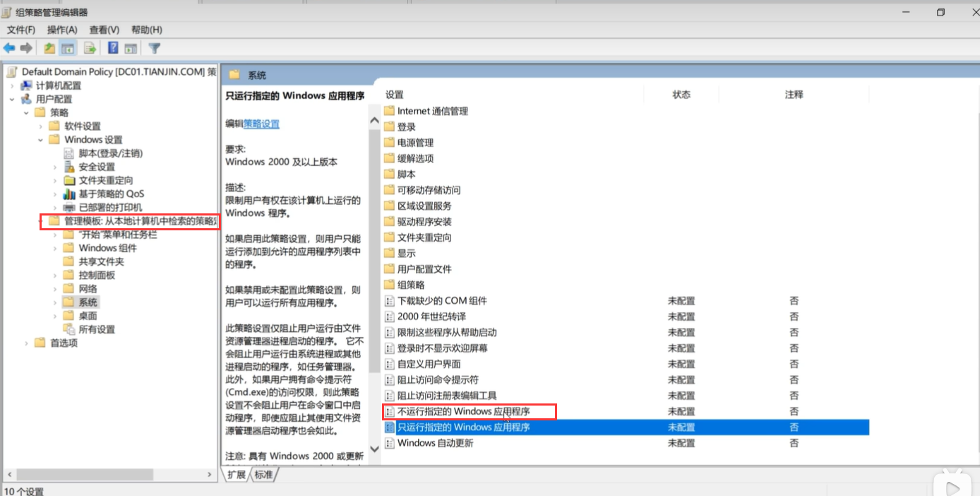Click the 计算机配置 computer icon in tree
This screenshot has height=496, width=980.
(x=26, y=85)
